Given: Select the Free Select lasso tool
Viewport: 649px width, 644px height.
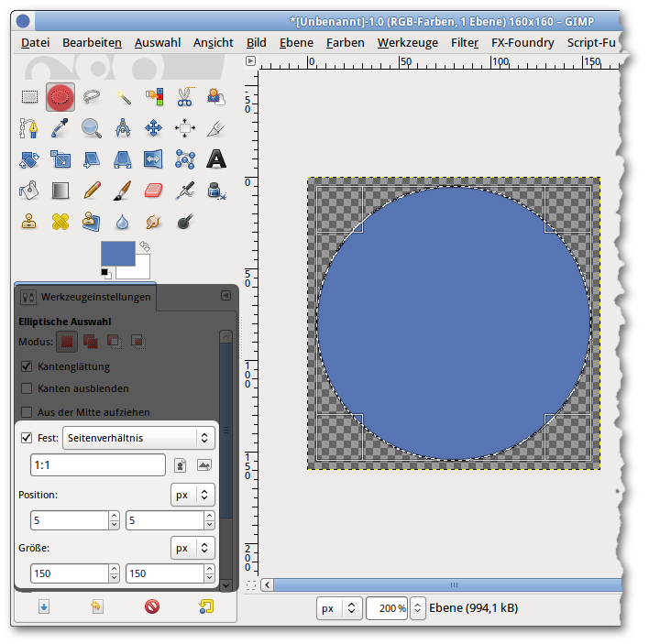Looking at the screenshot, I should click(x=92, y=97).
